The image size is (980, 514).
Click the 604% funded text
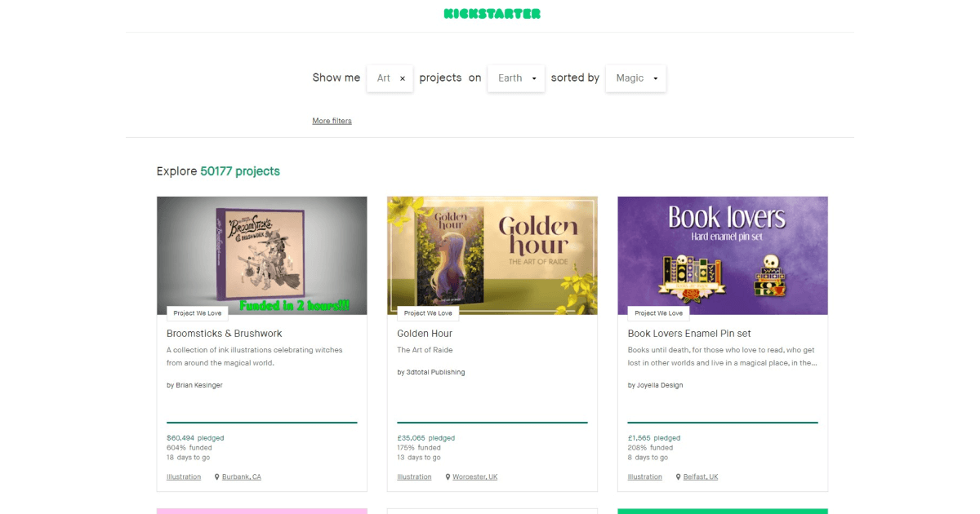(189, 448)
